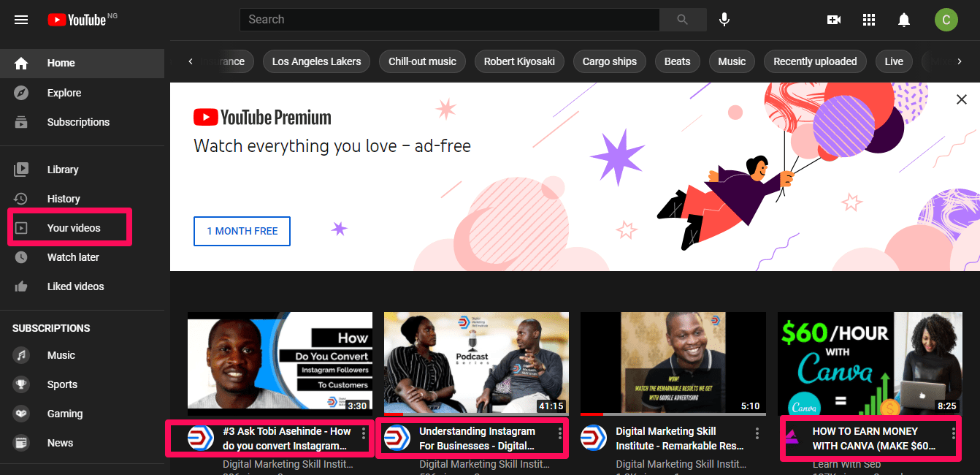Screen dimensions: 980x475
Task: Open options for HOW TO EARN MONEY video
Action: 954,433
